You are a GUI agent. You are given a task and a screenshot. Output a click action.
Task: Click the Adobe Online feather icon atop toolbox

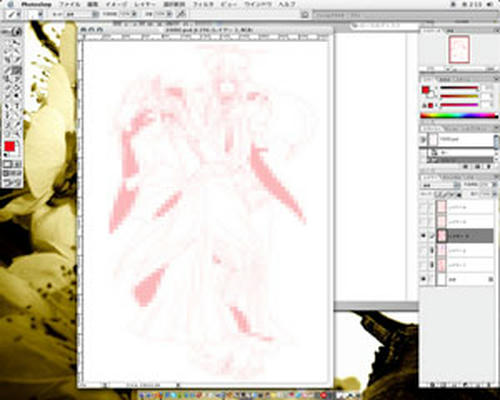tap(12, 32)
